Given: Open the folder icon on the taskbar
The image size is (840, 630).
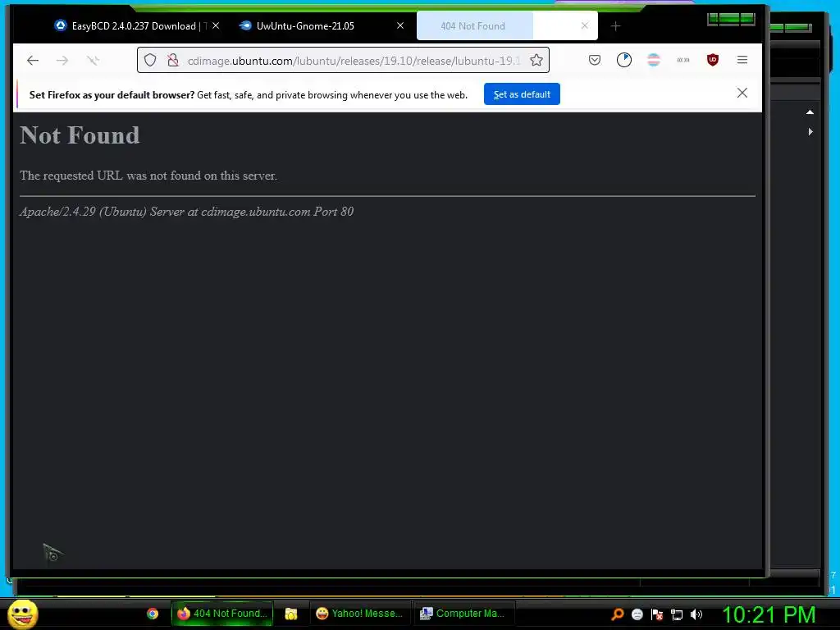Looking at the screenshot, I should [291, 614].
